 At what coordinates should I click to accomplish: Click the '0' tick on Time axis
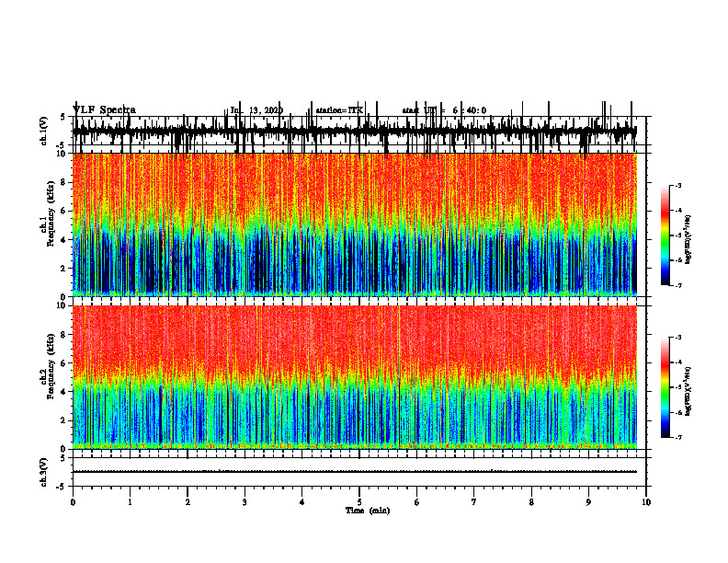(73, 502)
